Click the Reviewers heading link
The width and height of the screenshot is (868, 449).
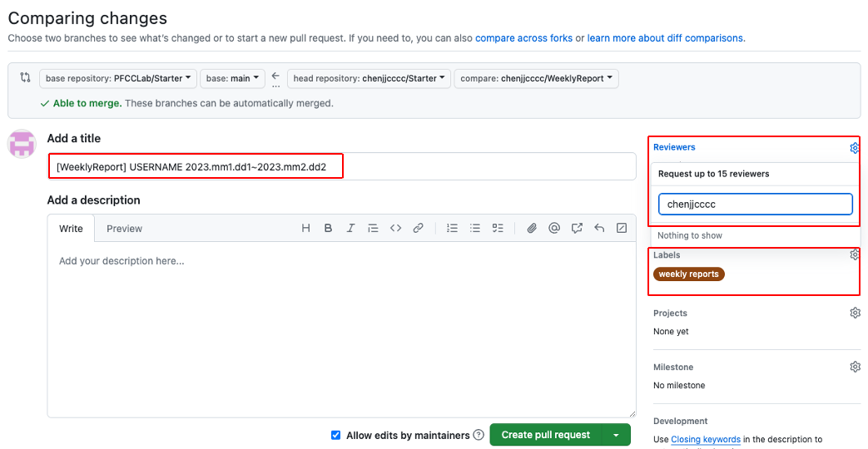pos(674,147)
